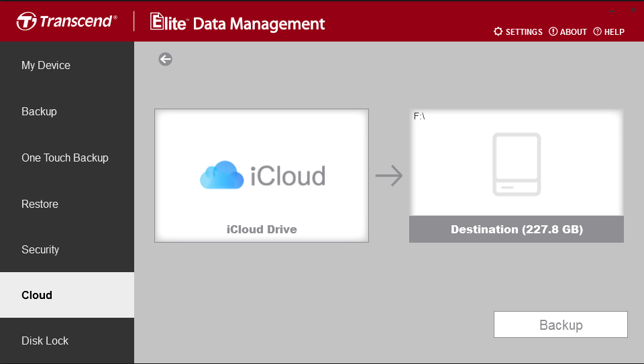Select the Cloud sidebar item
Viewport: 644px width, 364px height.
(67, 295)
